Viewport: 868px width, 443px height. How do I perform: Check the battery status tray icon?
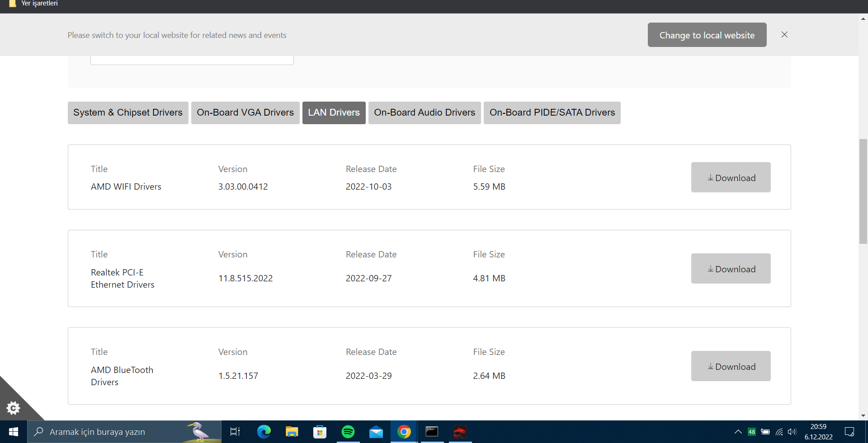coord(765,432)
